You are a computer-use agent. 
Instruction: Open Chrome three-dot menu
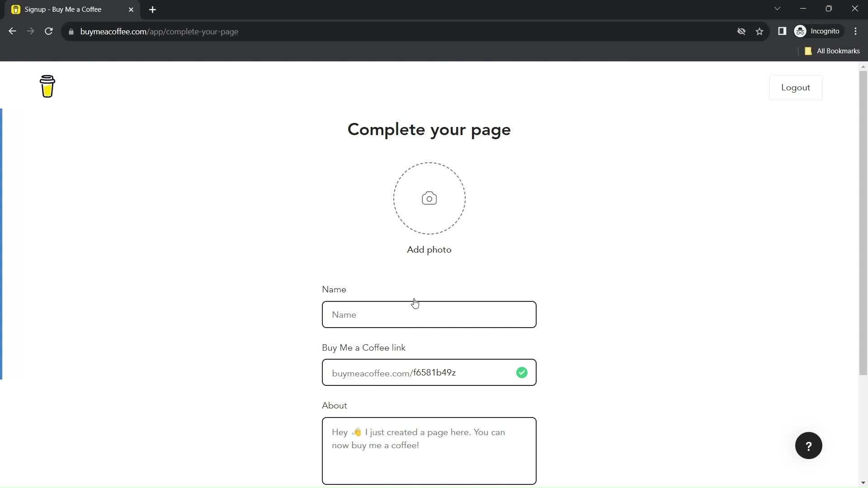pyautogui.click(x=856, y=31)
